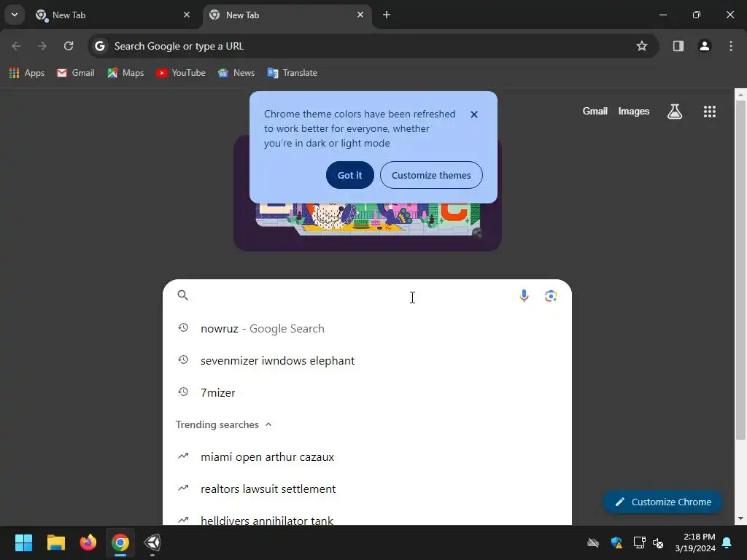Start voice search with microphone
Viewport: 747px width, 560px height.
[524, 296]
